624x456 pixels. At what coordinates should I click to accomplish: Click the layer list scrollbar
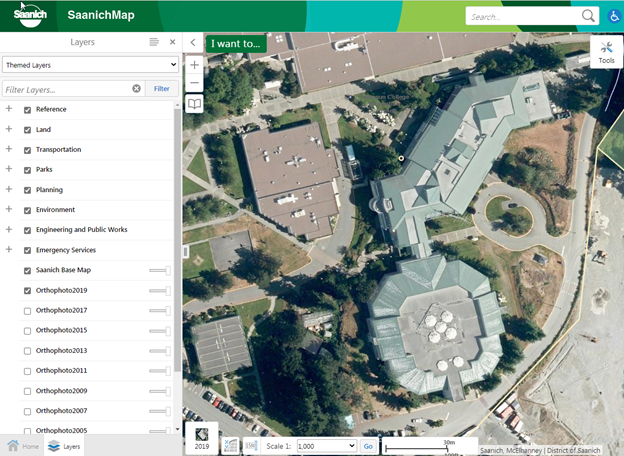tap(177, 240)
